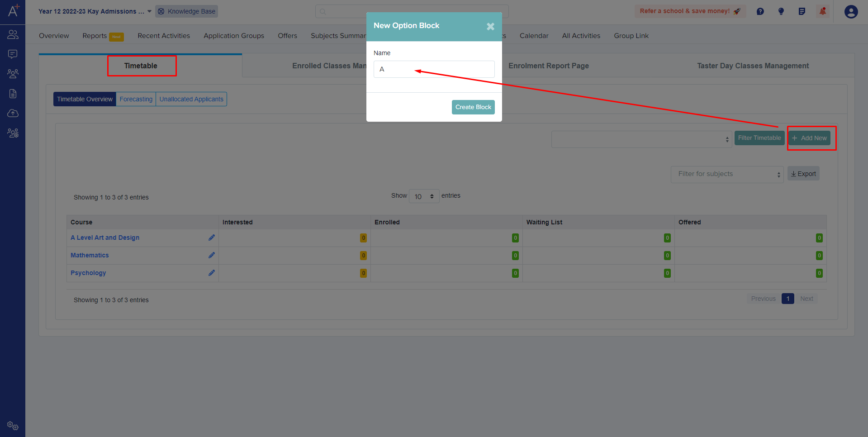Select the Timetable Overview sub-tab

(x=85, y=99)
